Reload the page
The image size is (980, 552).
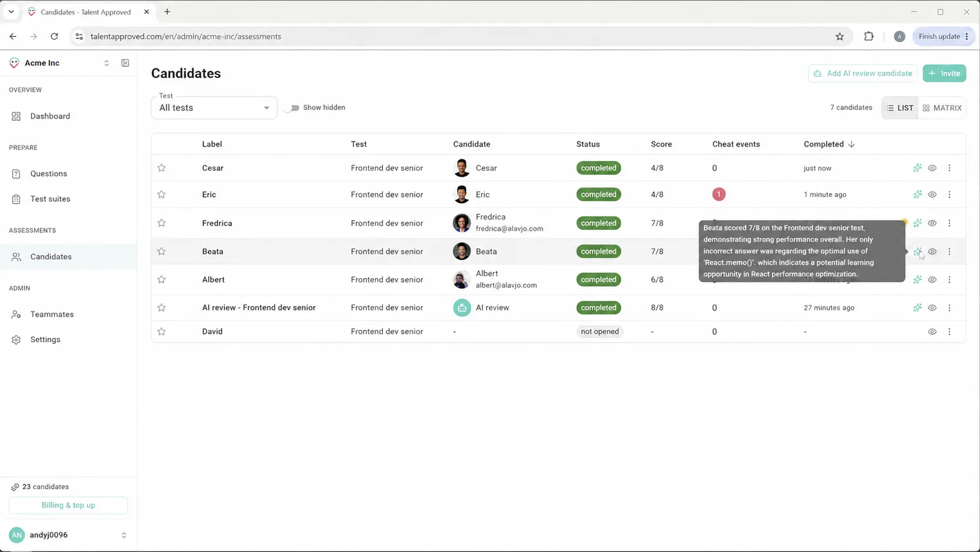54,36
